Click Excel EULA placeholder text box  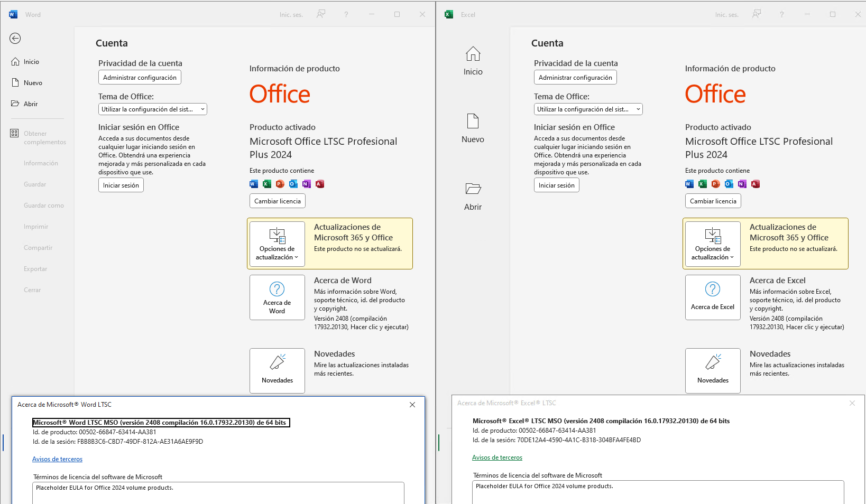point(658,492)
